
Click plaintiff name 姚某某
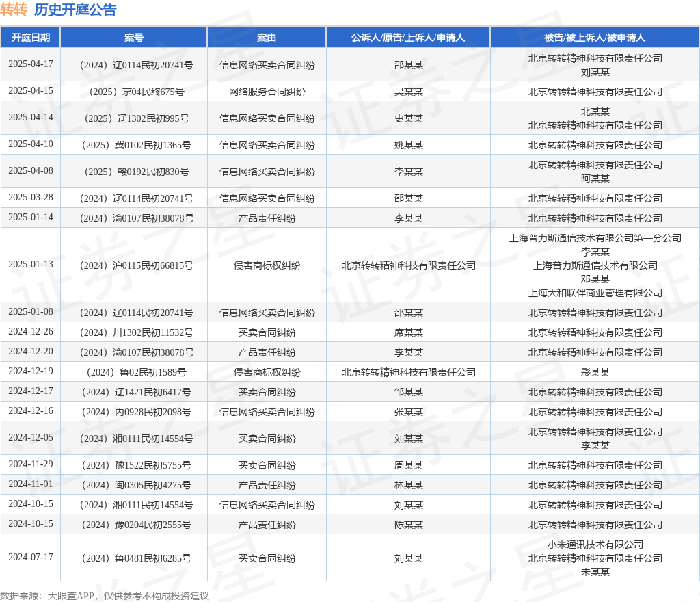click(409, 145)
